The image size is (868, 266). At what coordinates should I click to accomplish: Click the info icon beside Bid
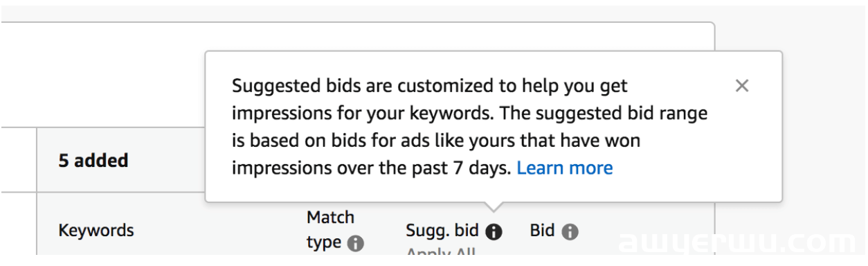tap(570, 232)
